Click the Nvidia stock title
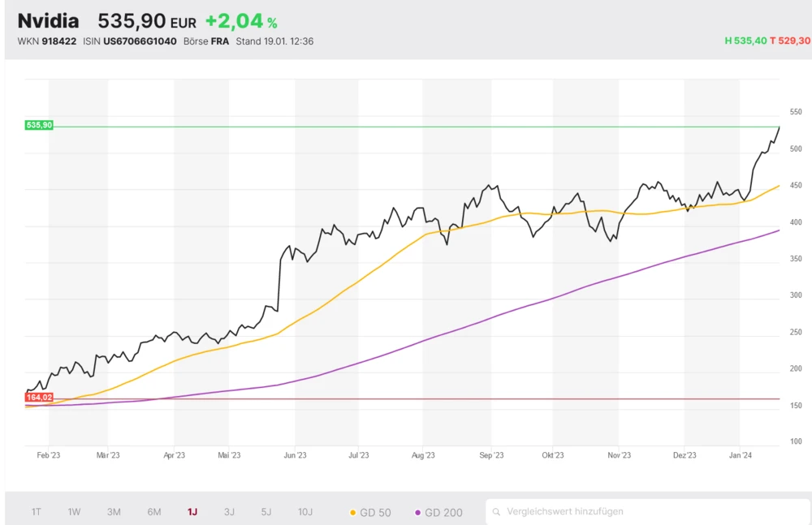Viewport: 812px width, 525px height. 49,21
